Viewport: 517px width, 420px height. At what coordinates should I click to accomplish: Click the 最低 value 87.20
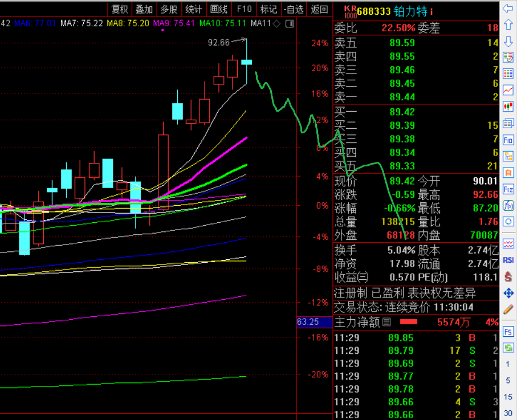pyautogui.click(x=485, y=208)
